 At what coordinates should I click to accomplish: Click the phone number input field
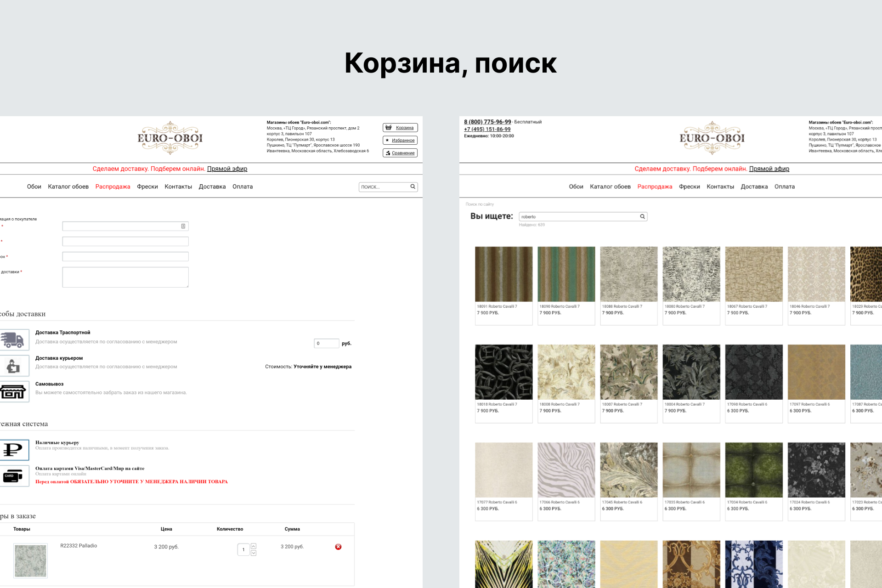[125, 256]
